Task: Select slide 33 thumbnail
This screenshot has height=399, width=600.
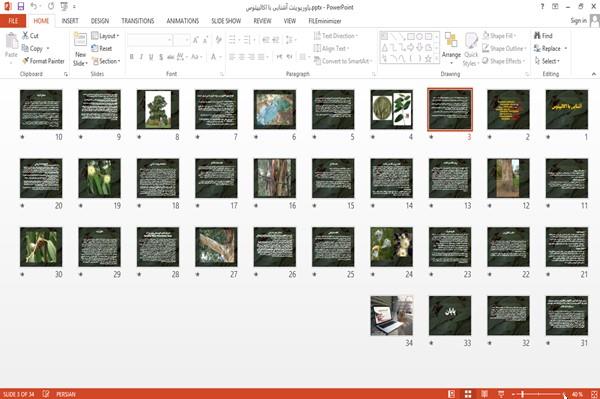Action: [450, 316]
